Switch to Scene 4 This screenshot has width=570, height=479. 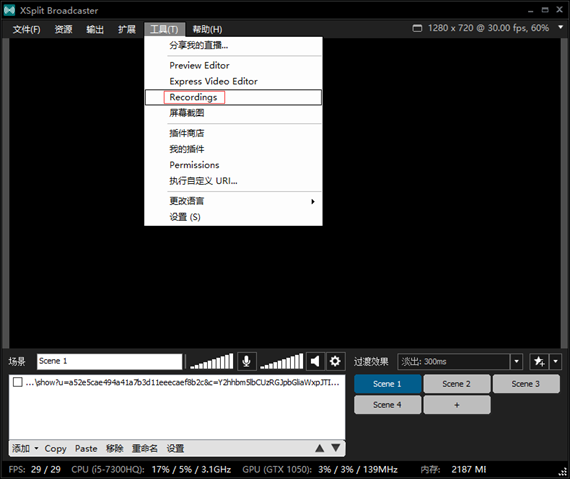[x=388, y=405]
